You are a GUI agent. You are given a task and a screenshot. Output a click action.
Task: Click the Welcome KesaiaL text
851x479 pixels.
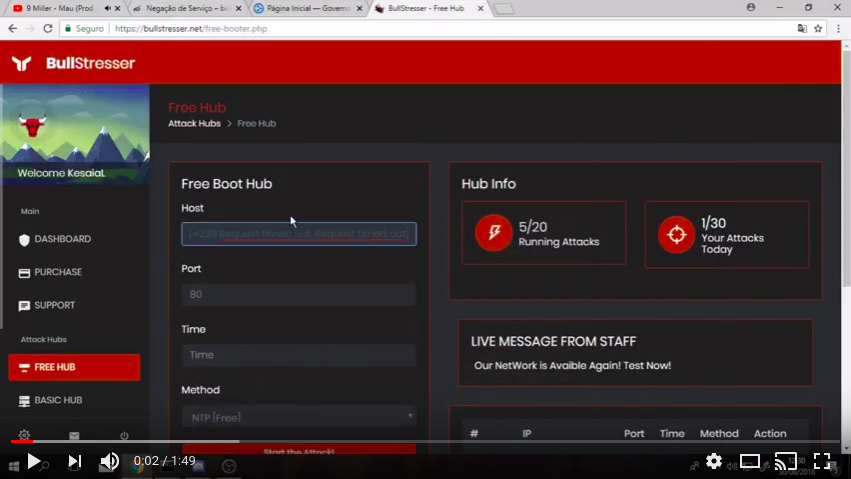pyautogui.click(x=61, y=174)
